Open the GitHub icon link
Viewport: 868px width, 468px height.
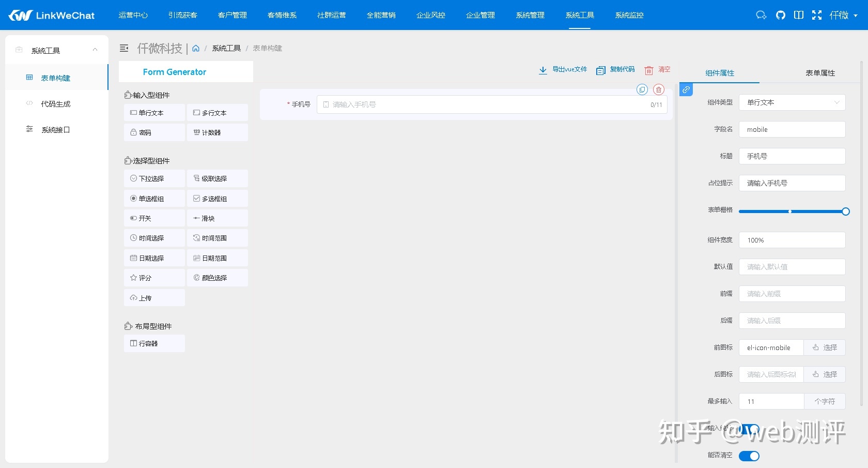click(x=781, y=15)
